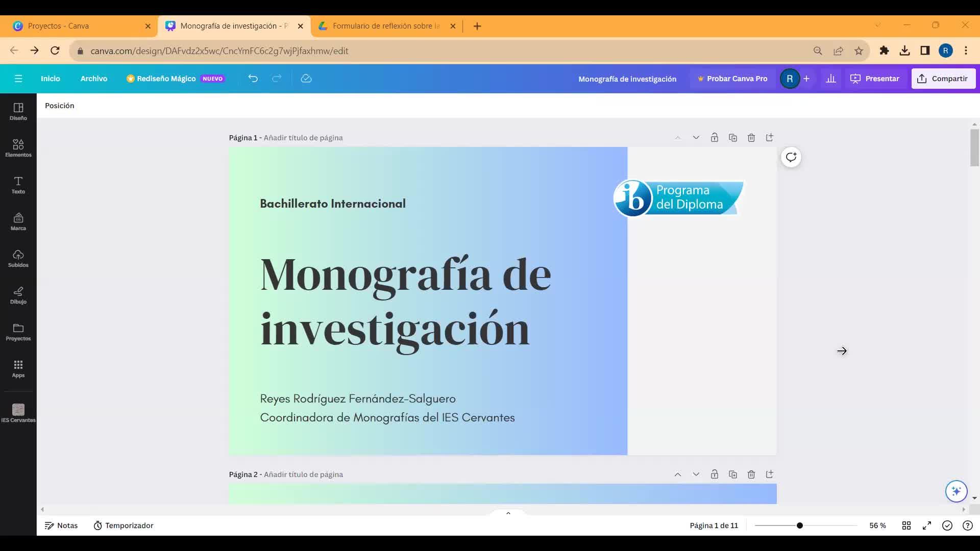Select the Bachillerato Internacional text on slide

333,204
